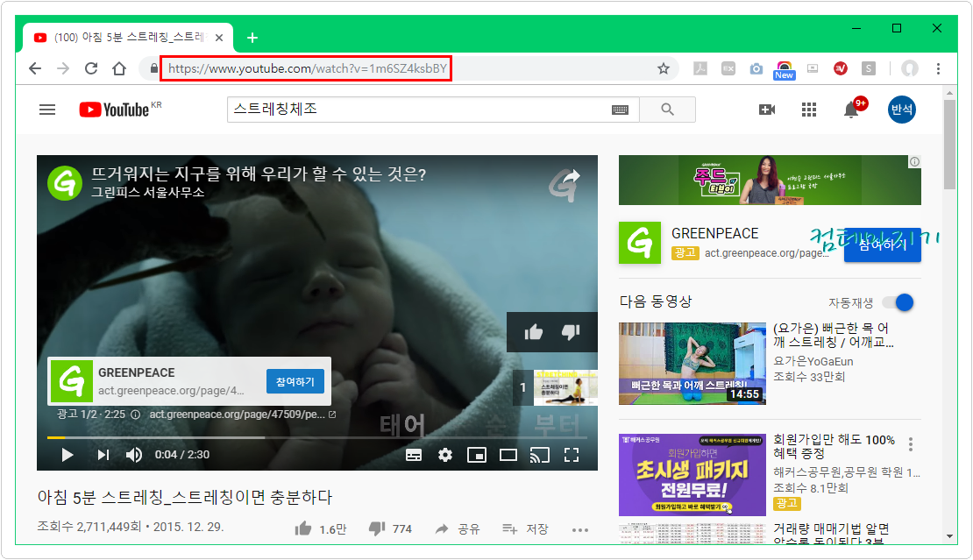Screen dimensions: 973x560
Task: Enter full screen mode
Action: [572, 455]
